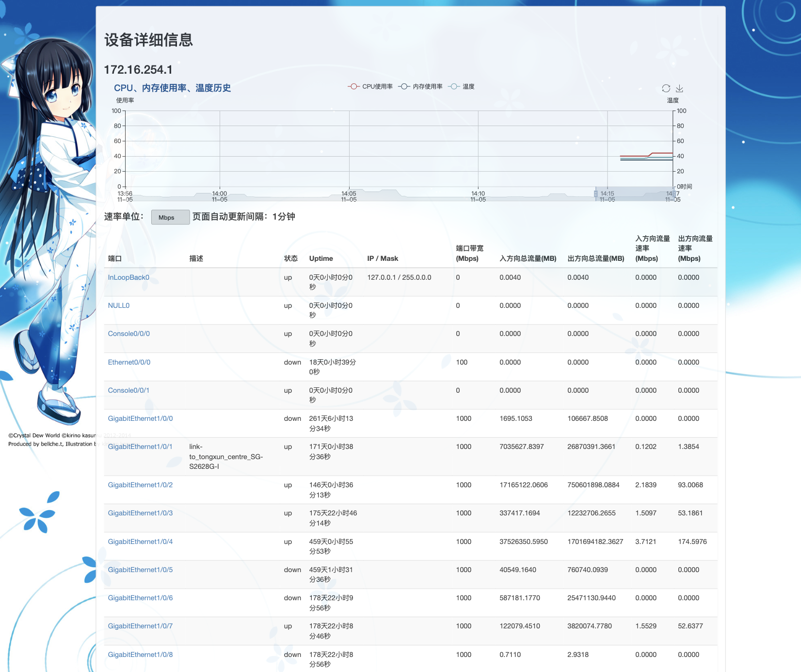Click the selected range in the chart zoom bar
The width and height of the screenshot is (801, 672).
(x=634, y=194)
